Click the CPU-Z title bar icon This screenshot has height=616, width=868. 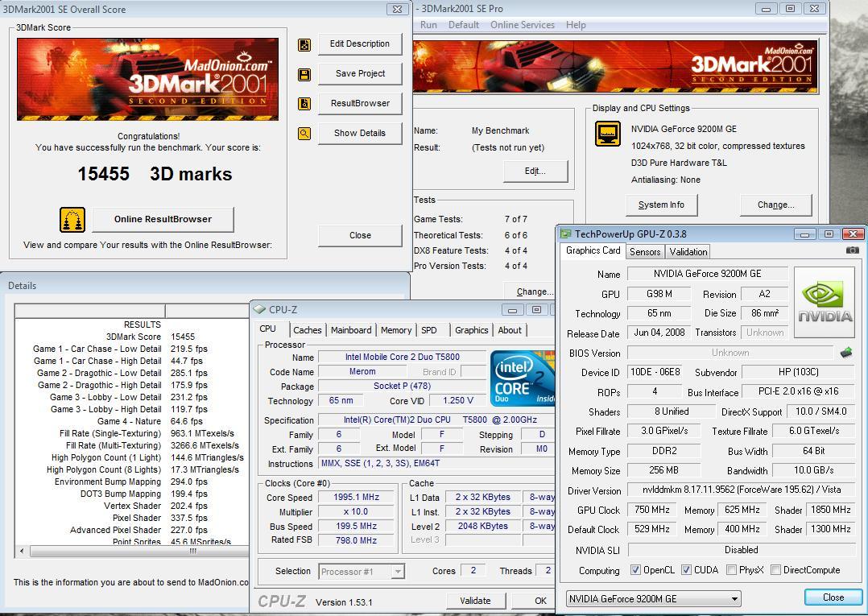point(259,309)
